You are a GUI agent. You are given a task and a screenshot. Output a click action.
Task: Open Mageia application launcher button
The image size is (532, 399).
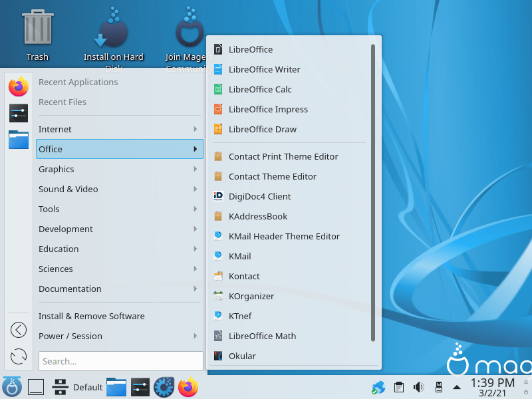[x=12, y=387]
